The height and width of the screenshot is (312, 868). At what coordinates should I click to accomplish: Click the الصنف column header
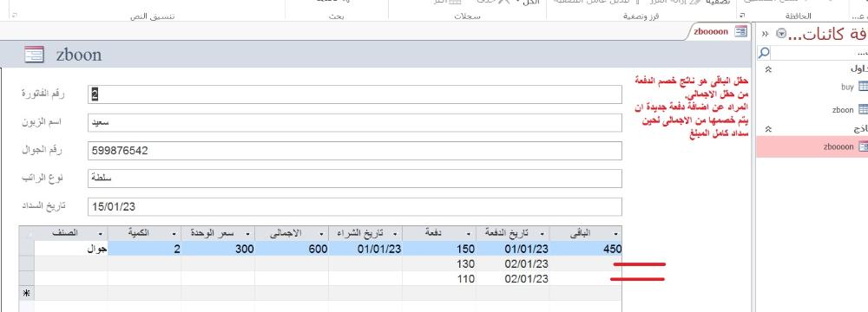tap(71, 234)
